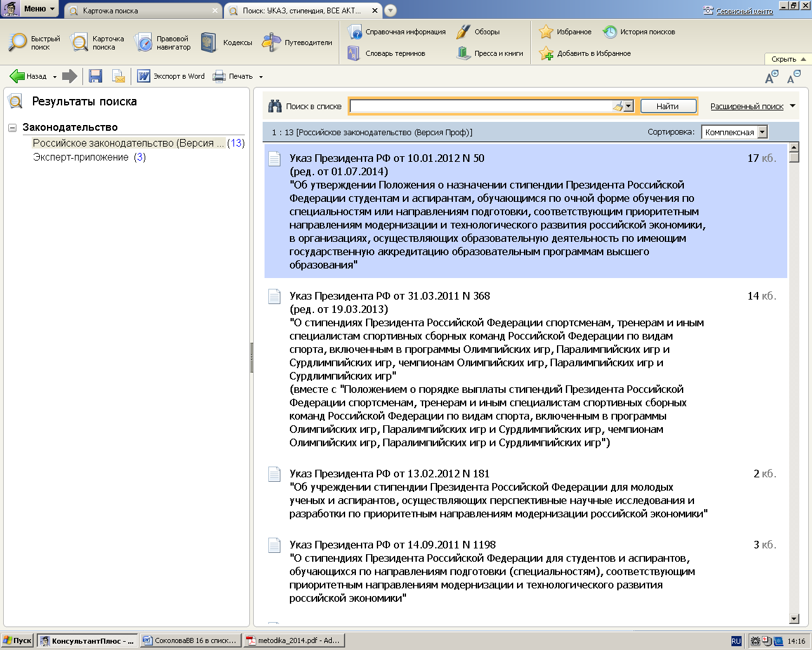
Task: Open История поисков
Action: click(639, 32)
